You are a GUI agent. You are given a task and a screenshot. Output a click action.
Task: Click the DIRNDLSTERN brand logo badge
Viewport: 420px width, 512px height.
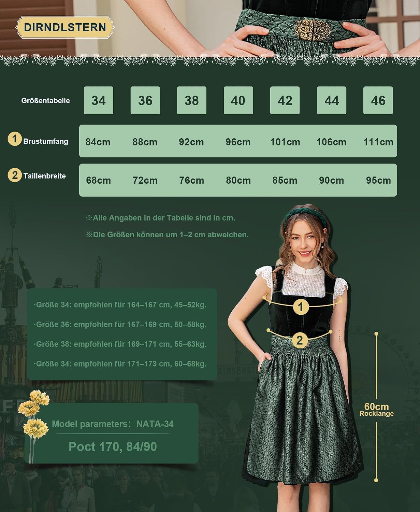(x=64, y=27)
